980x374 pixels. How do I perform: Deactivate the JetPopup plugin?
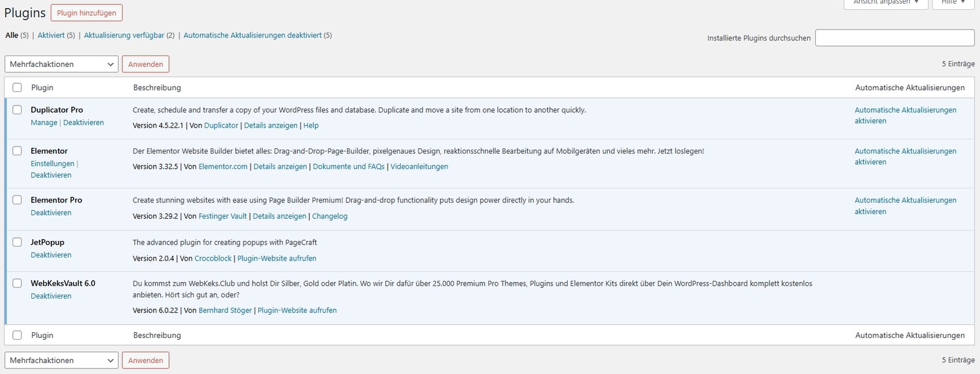coord(51,255)
